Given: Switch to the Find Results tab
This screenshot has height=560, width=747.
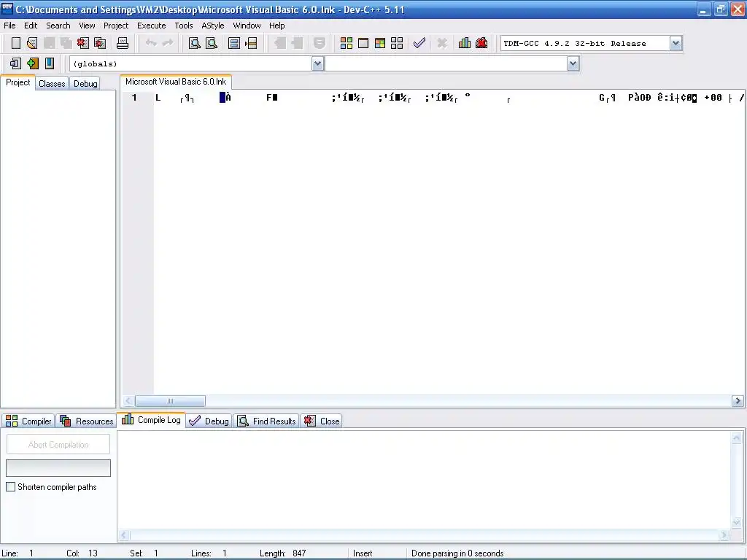Looking at the screenshot, I should 266,421.
